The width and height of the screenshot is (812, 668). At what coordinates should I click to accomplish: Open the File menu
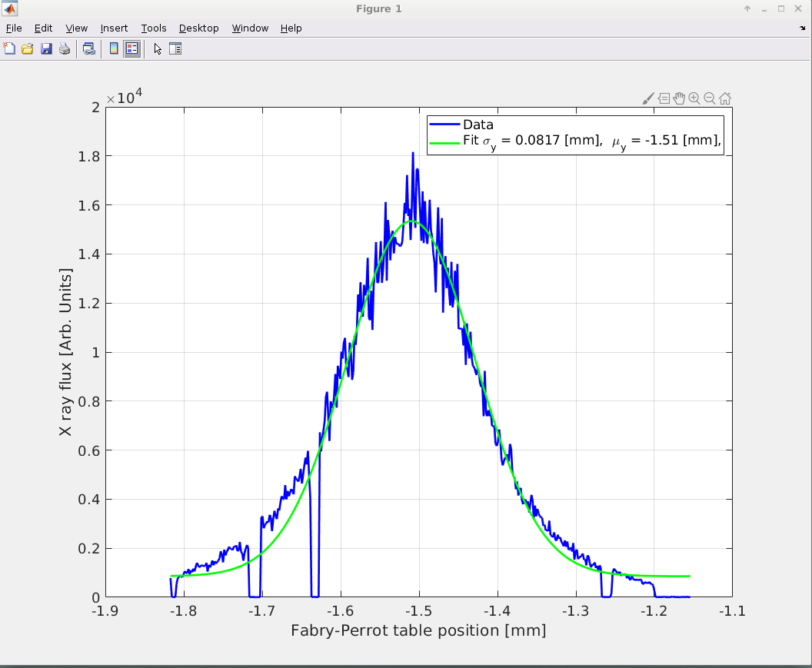[14, 28]
